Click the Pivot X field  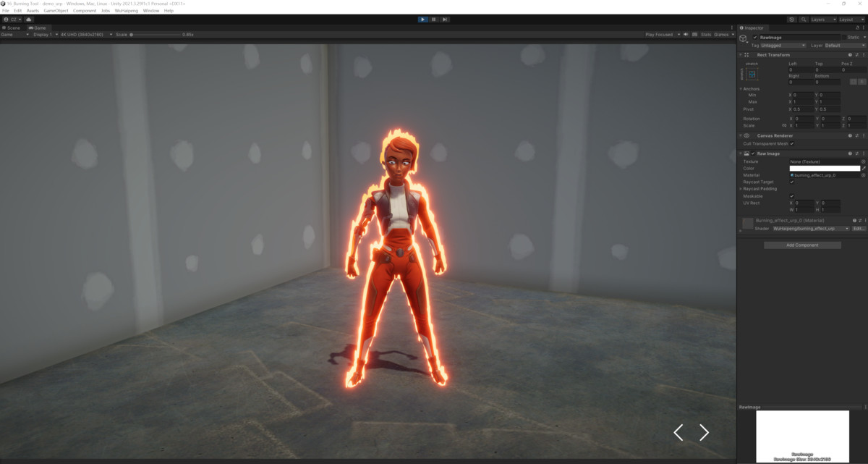pos(803,109)
